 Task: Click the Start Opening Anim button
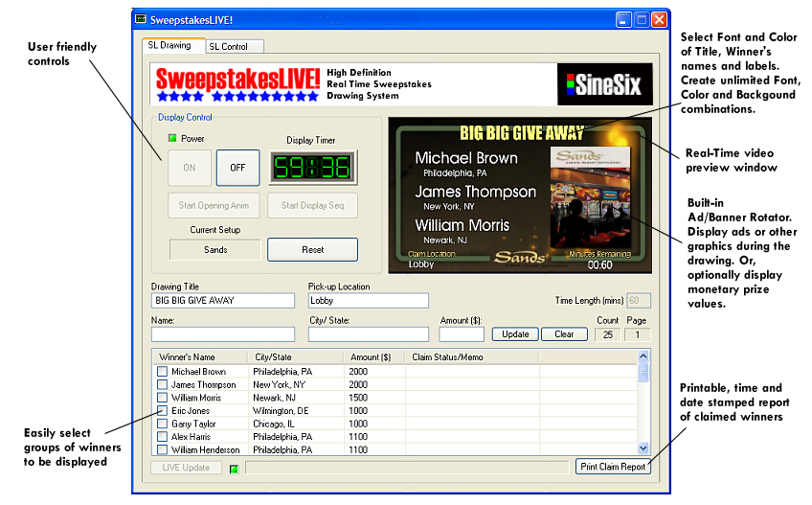click(214, 205)
